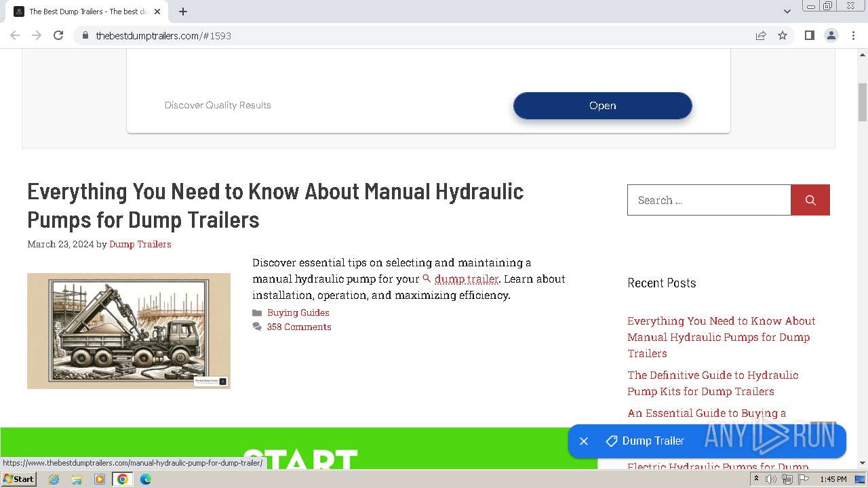Close The Best Dump Trailers tab
This screenshot has height=488, width=868.
157,12
